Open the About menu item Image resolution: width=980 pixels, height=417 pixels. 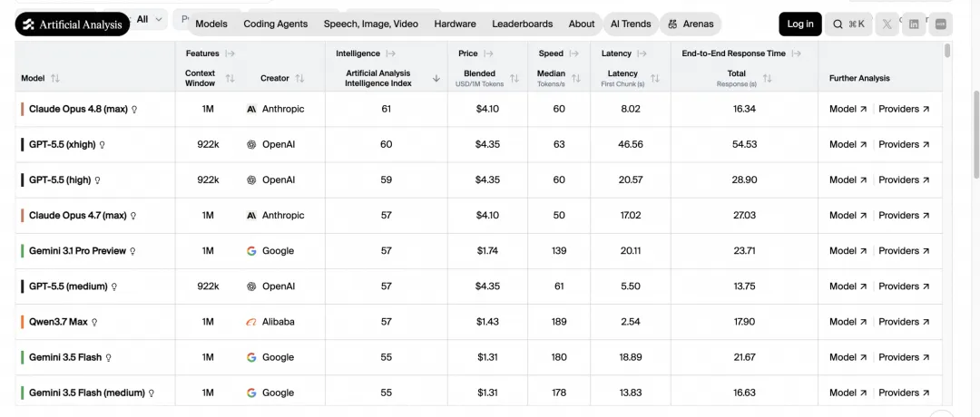(582, 24)
